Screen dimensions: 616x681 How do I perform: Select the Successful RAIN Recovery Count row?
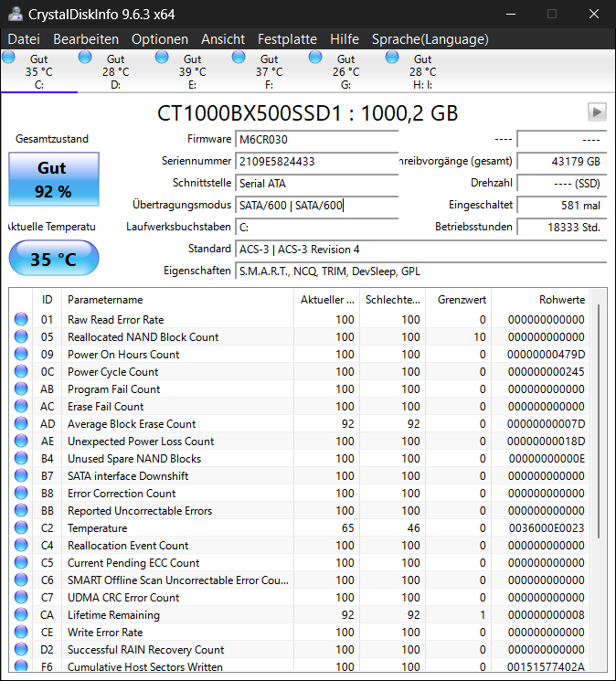coord(300,649)
